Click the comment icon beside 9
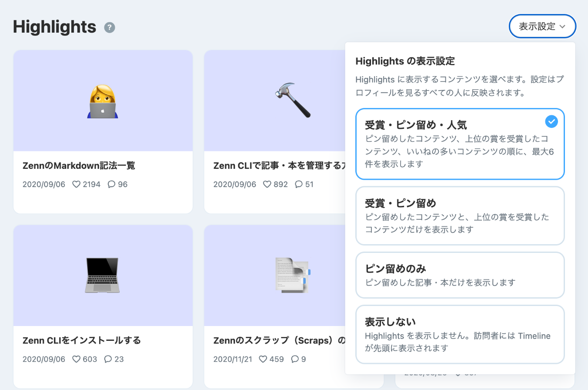588x390 pixels. [295, 360]
